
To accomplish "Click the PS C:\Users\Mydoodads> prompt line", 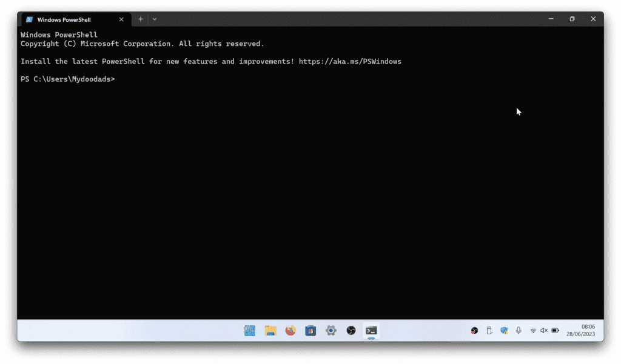I will point(68,79).
